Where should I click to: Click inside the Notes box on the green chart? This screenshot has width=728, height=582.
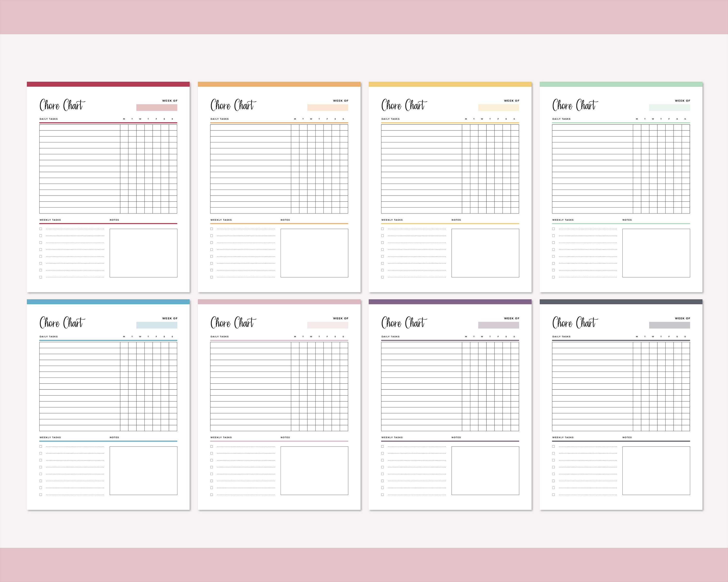point(656,253)
